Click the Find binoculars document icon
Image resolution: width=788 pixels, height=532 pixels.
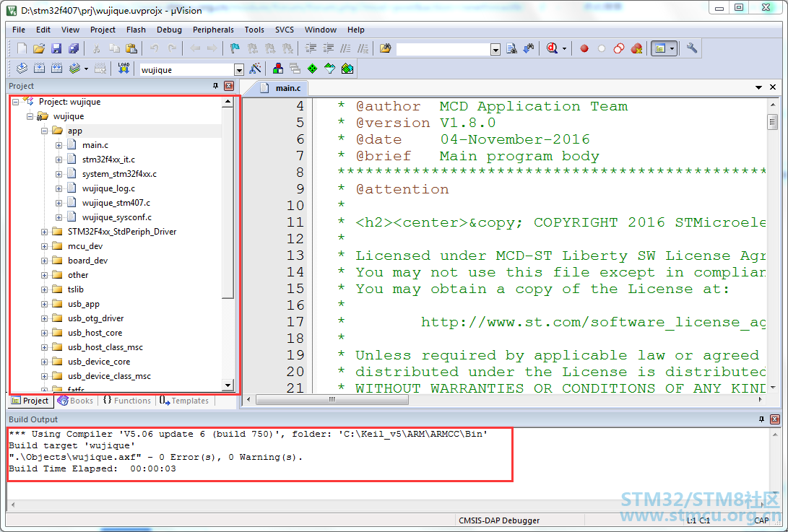point(511,49)
